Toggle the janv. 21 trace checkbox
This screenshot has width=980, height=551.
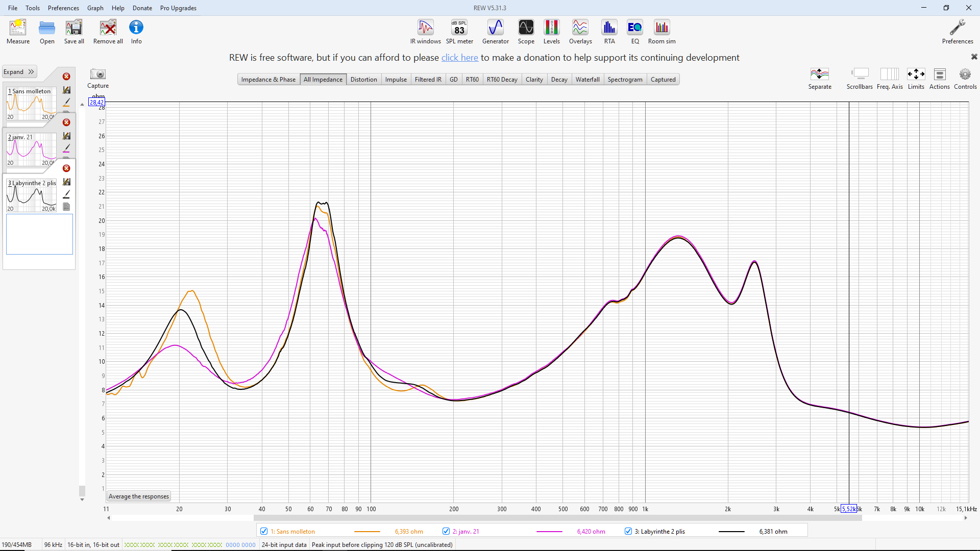point(446,531)
